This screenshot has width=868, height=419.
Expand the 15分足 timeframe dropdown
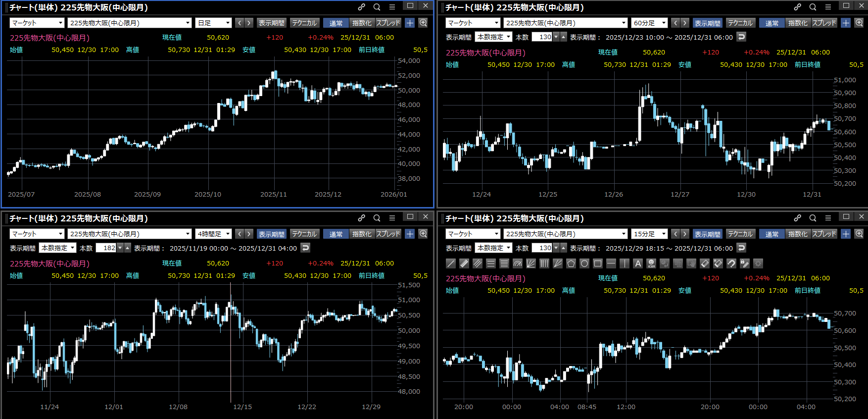[649, 234]
